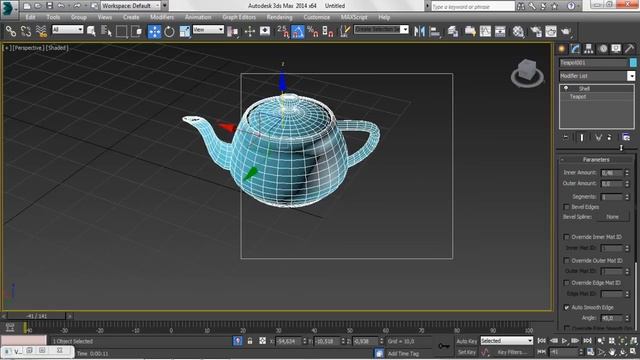Open the selection filter All dropdown
This screenshot has height=360, width=640.
click(67, 29)
